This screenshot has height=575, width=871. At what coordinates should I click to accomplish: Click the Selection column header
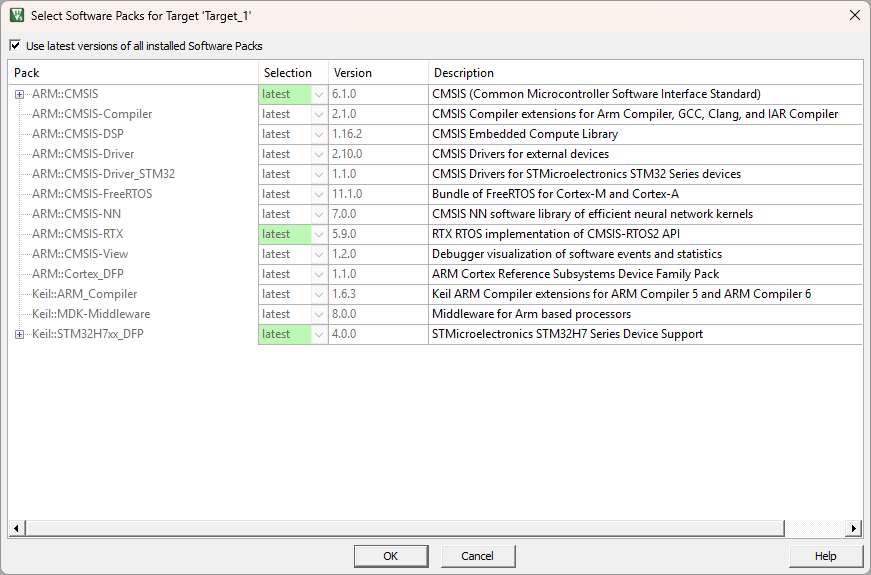click(x=293, y=73)
